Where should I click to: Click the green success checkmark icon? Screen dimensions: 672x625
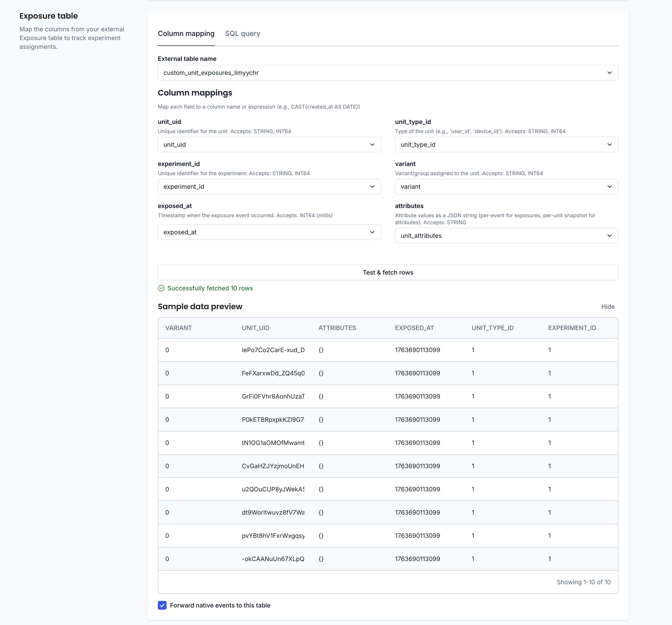click(x=161, y=288)
